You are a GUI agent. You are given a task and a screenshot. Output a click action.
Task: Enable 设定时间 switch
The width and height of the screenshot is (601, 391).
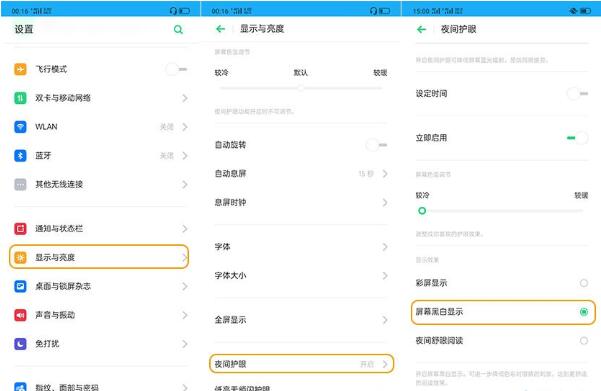[577, 94]
